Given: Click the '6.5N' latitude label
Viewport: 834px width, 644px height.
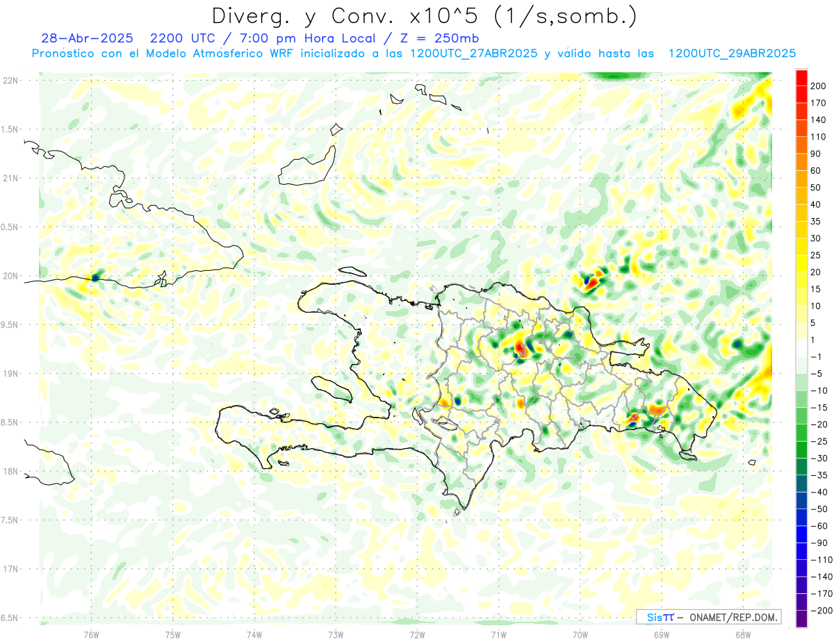Looking at the screenshot, I should click(x=10, y=618).
